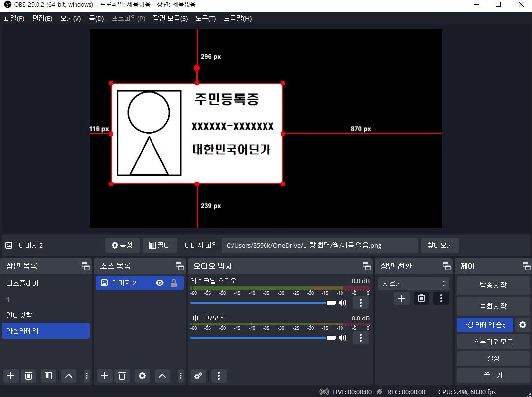532x397 pixels.
Task: Click the ID card image in preview
Action: [197, 133]
